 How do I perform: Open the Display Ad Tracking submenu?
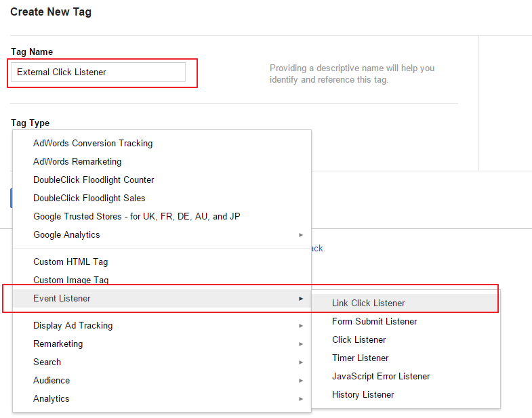(x=162, y=326)
